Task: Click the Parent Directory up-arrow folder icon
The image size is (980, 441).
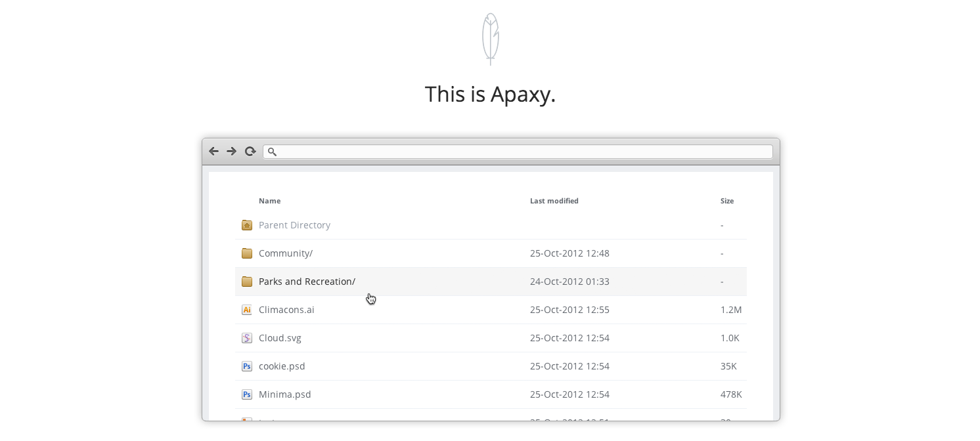Action: [246, 224]
